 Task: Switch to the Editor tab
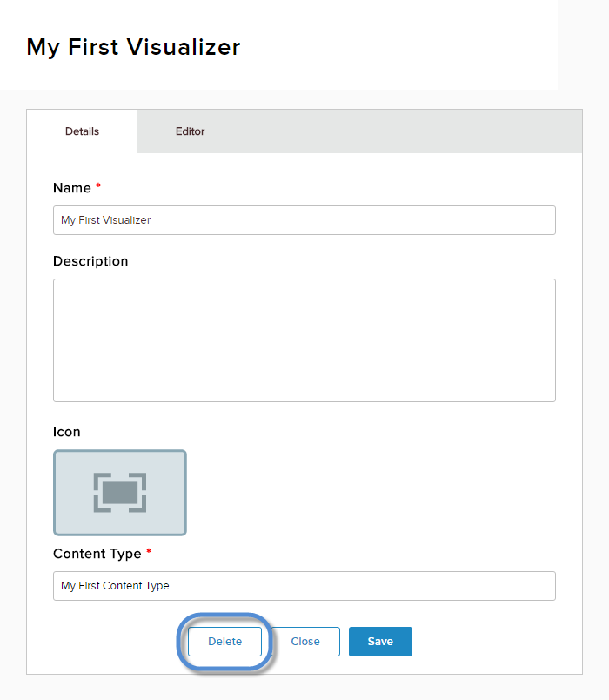pos(190,131)
